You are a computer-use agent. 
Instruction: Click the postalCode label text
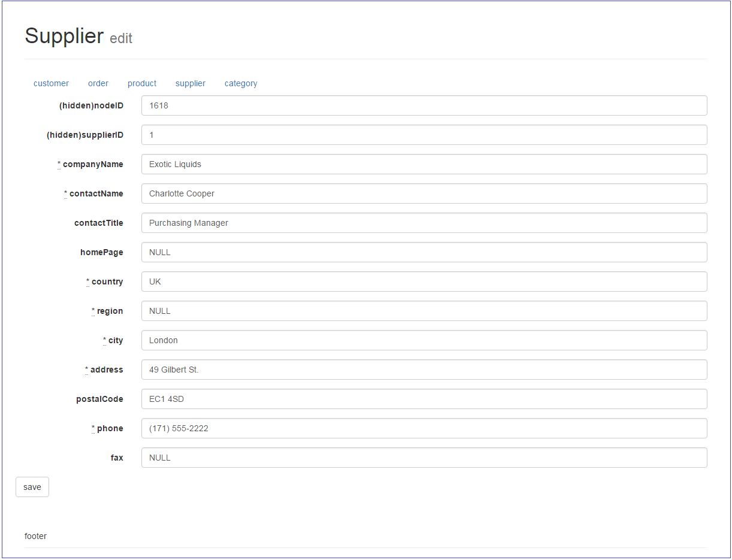pyautogui.click(x=99, y=399)
